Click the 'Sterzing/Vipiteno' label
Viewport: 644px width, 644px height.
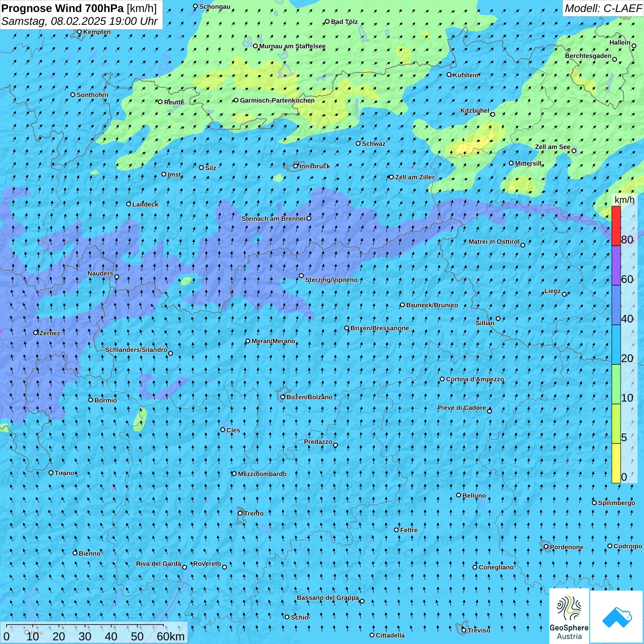331,280
